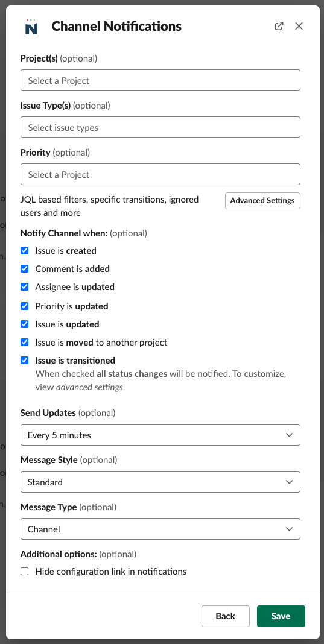324x644 pixels.
Task: Uncheck the Issue is transitioned checkbox
Action: coord(25,360)
